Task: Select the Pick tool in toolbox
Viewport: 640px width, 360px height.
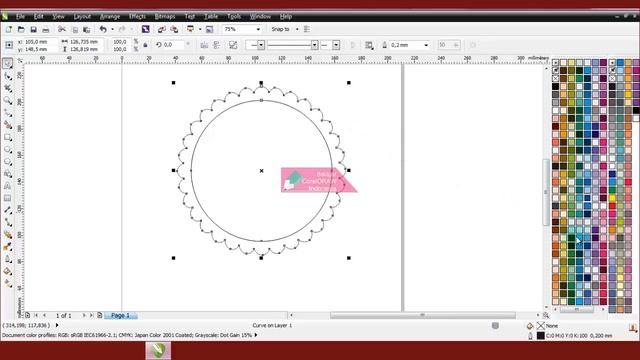Action: [7, 63]
